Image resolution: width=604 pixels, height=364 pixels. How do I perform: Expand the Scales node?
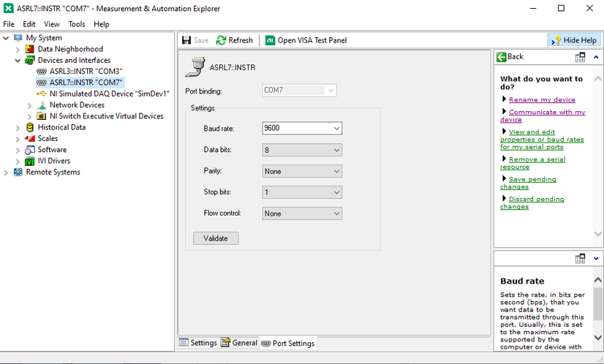(18, 139)
